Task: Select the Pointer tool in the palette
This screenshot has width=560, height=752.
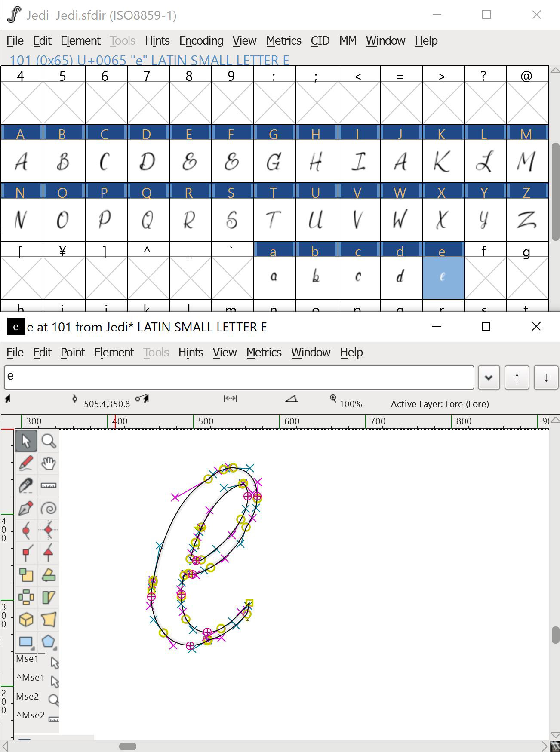Action: (26, 441)
